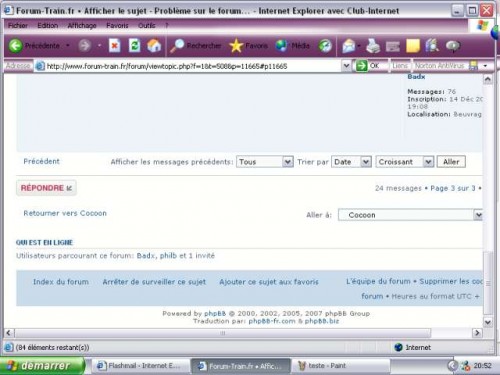Refresh the page with green arrows icon

click(134, 46)
